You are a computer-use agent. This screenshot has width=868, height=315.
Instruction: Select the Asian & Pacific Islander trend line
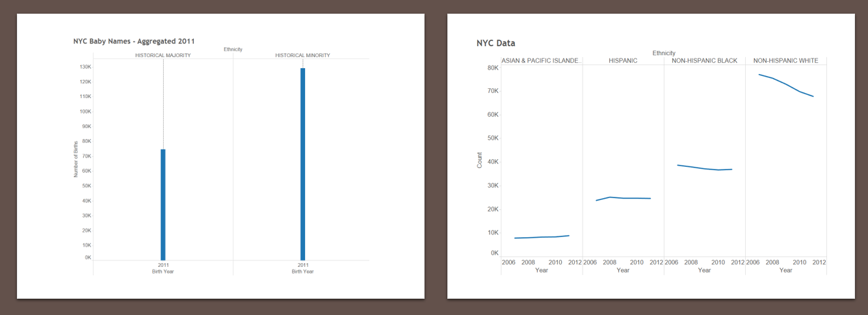(x=542, y=237)
